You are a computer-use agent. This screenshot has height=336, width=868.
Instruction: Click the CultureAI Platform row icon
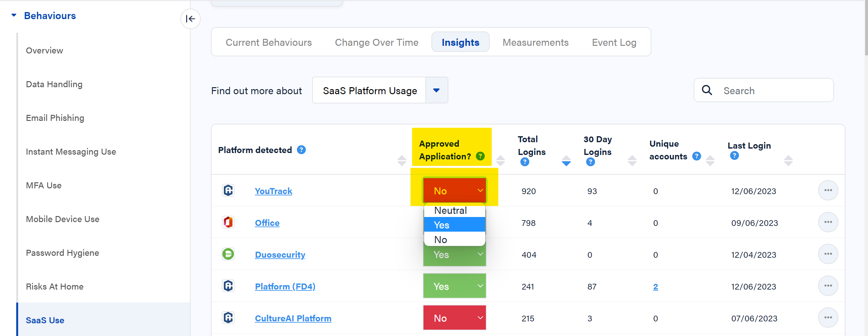pyautogui.click(x=228, y=318)
